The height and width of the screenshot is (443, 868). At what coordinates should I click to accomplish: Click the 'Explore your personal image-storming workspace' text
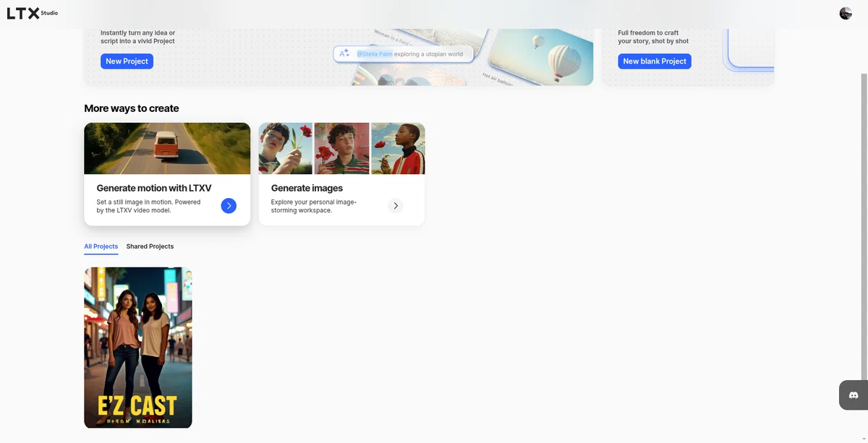point(314,206)
